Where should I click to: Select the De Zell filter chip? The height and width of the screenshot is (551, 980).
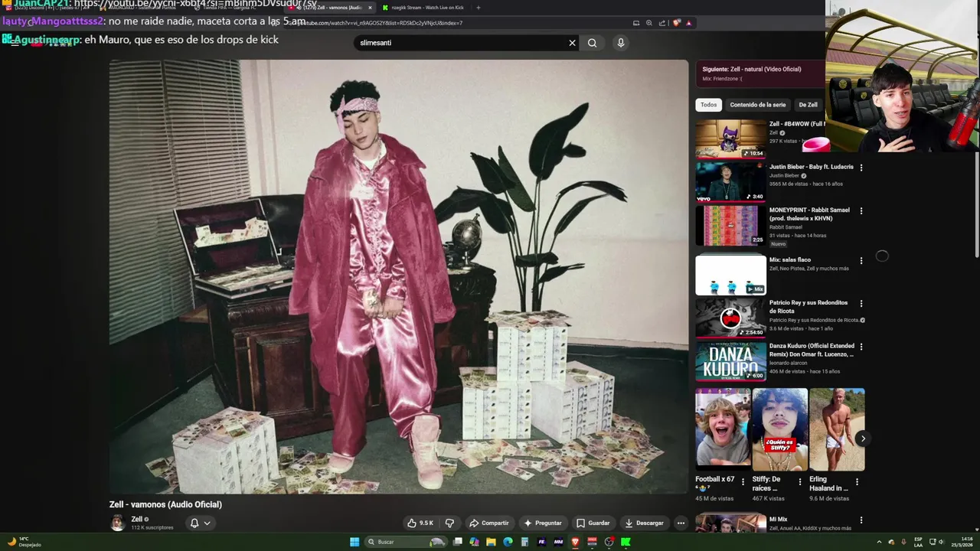click(x=808, y=105)
